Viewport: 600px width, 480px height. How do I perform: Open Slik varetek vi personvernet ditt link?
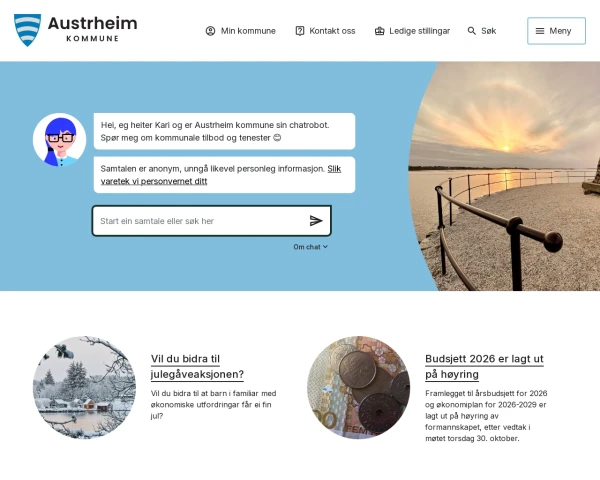click(220, 175)
